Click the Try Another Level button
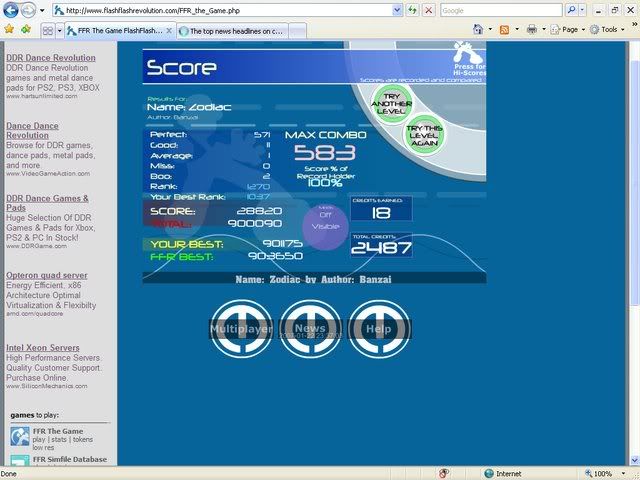 393,104
